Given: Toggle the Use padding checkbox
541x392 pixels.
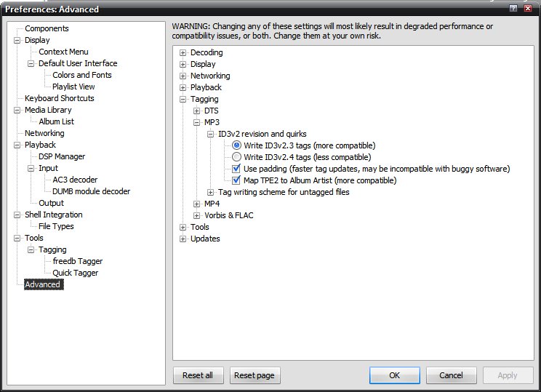Looking at the screenshot, I should 236,169.
